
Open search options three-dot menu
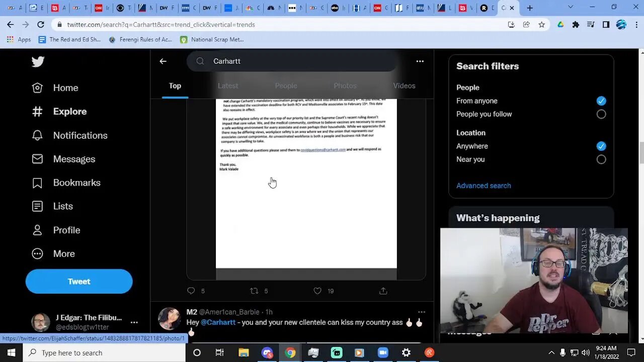point(420,61)
